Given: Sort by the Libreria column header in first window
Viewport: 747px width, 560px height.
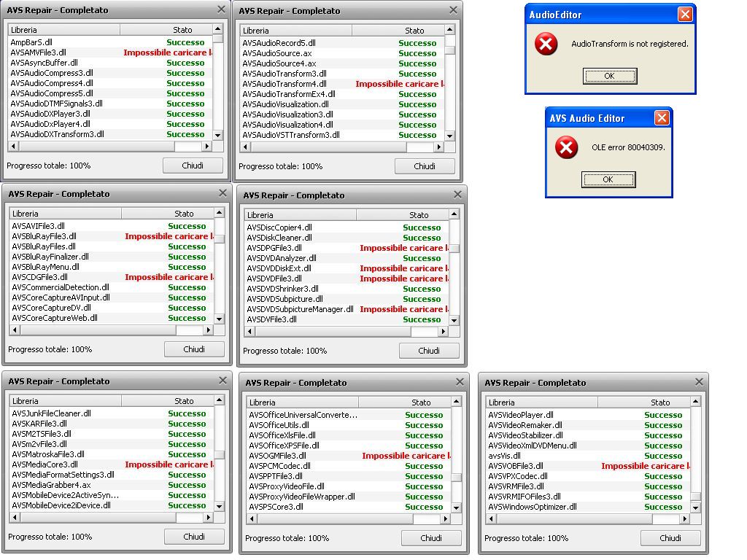Looking at the screenshot, I should click(x=62, y=29).
